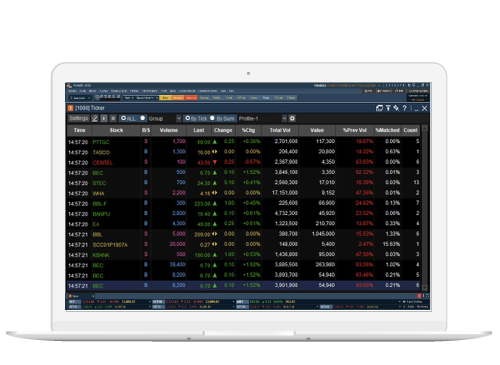The image size is (500, 365).
Task: Click the play icon in Ticker toolbar
Action: (104, 118)
